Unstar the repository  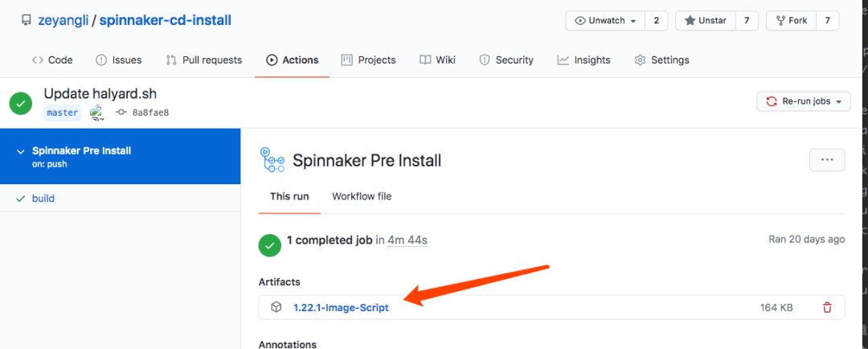tap(705, 20)
